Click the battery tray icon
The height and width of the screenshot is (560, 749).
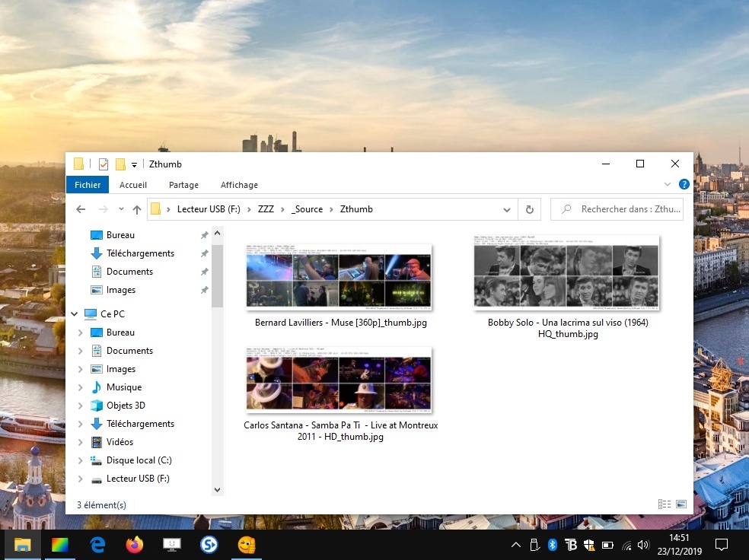(x=607, y=545)
